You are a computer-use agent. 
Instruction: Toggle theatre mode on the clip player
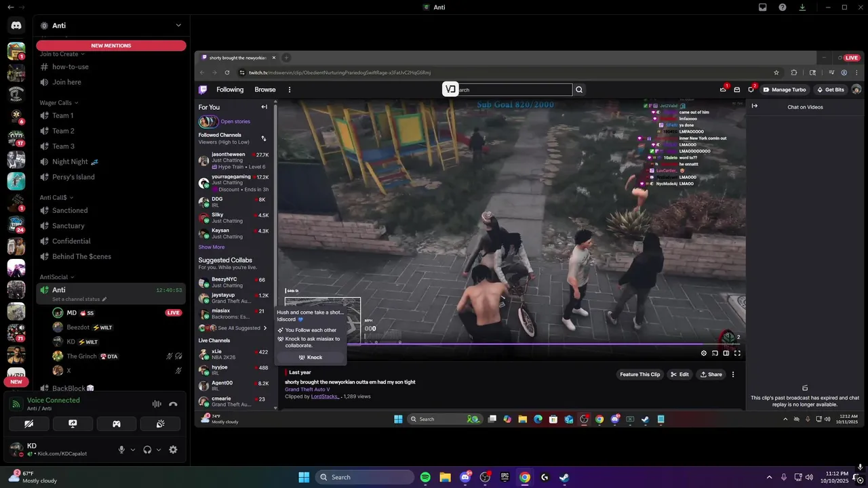tap(726, 353)
